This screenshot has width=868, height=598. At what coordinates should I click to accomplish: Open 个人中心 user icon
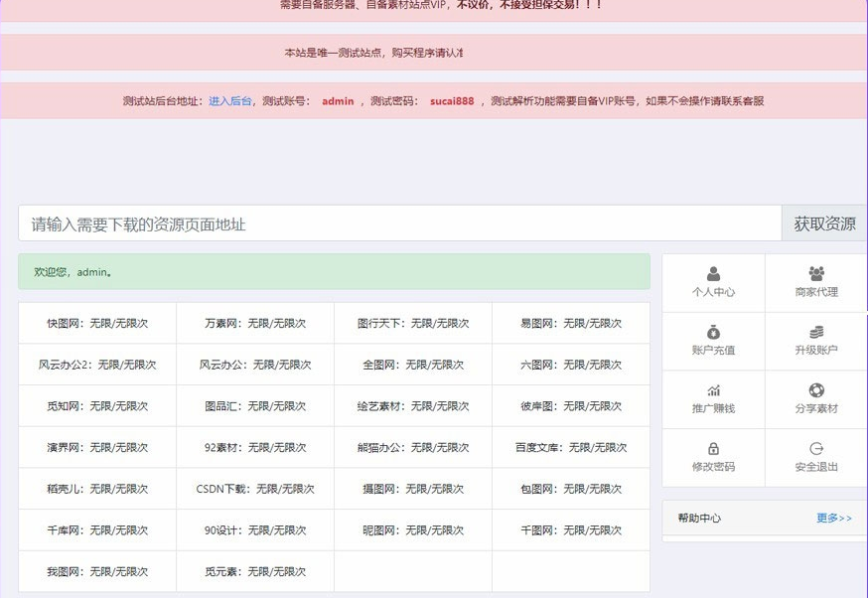[x=713, y=274]
